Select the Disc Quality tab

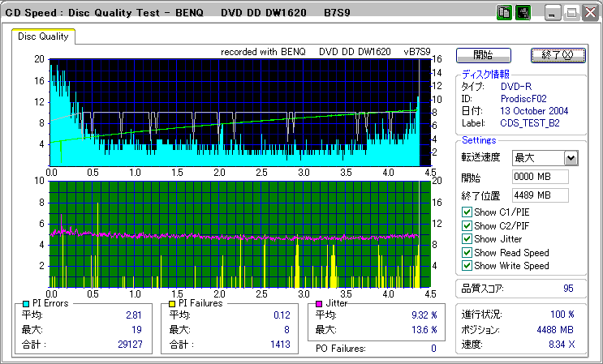coord(43,36)
